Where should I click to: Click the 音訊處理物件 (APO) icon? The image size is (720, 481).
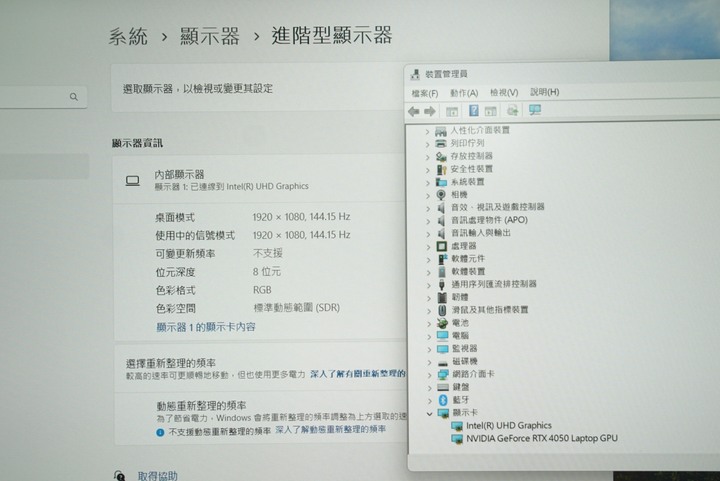pyautogui.click(x=441, y=220)
